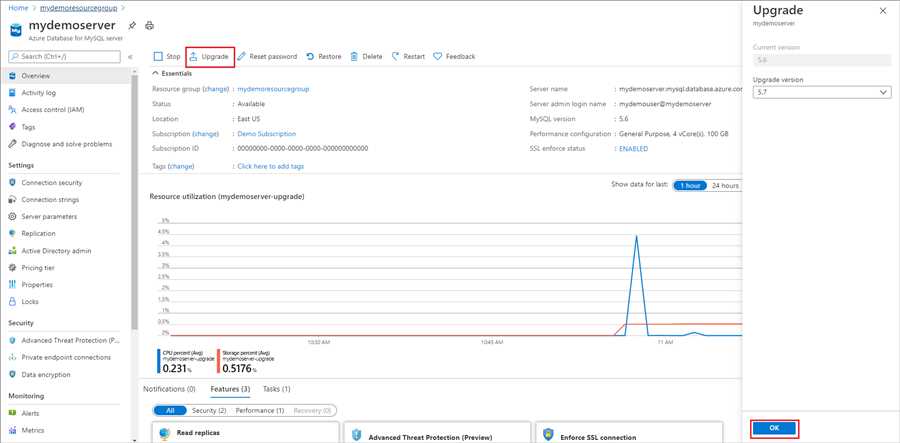900x443 pixels.
Task: Filter features by Performance (1)
Action: click(x=260, y=411)
